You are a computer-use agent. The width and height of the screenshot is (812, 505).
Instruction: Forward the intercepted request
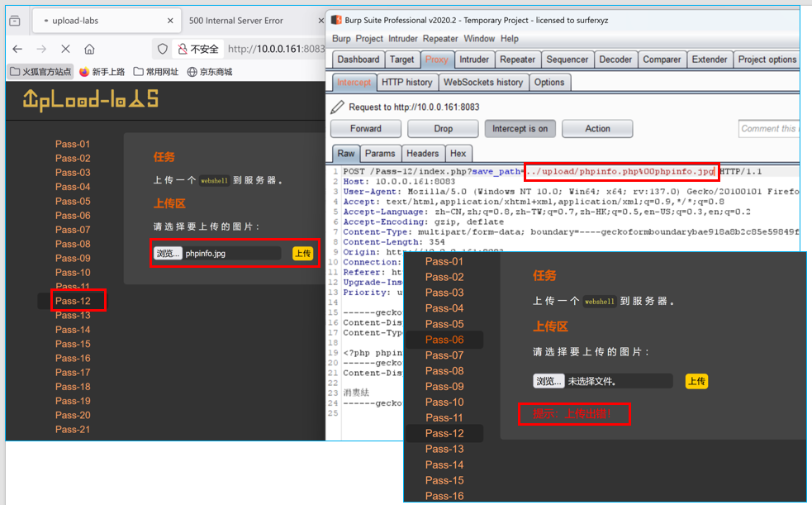(x=366, y=128)
